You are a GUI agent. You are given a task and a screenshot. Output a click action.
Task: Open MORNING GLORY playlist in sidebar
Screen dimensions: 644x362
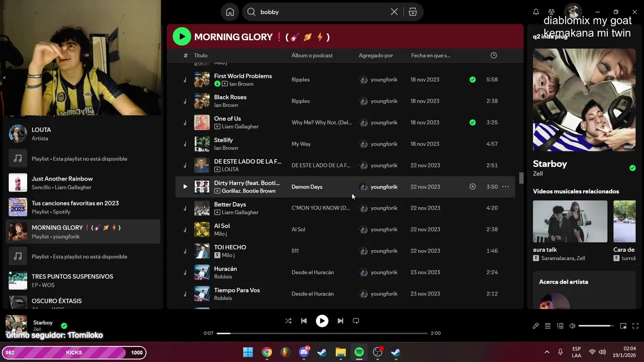83,231
